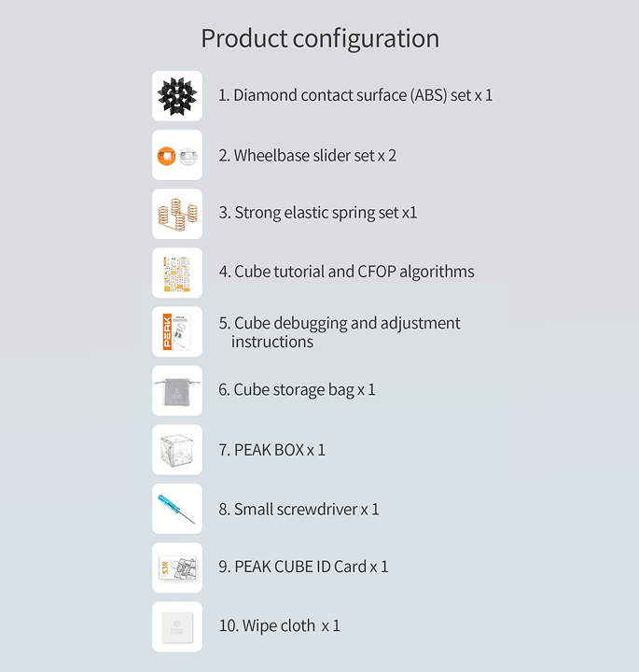Click the Product configuration heading
The height and width of the screenshot is (672, 639).
coord(320,39)
